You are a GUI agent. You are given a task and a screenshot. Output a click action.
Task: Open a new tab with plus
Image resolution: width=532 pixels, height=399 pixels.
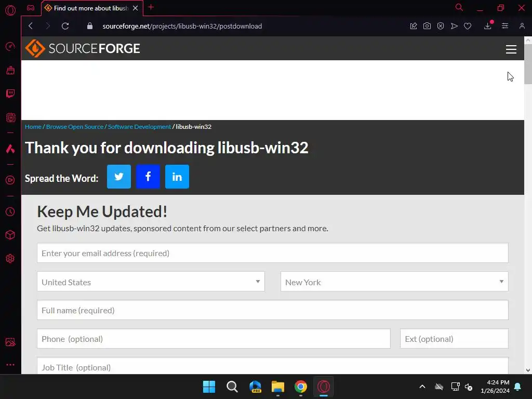click(151, 7)
